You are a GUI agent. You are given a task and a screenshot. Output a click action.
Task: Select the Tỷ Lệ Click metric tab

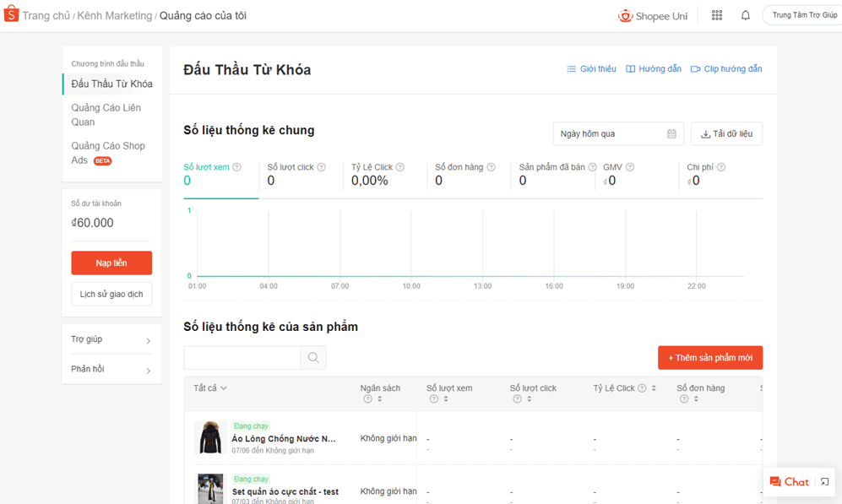pyautogui.click(x=384, y=175)
